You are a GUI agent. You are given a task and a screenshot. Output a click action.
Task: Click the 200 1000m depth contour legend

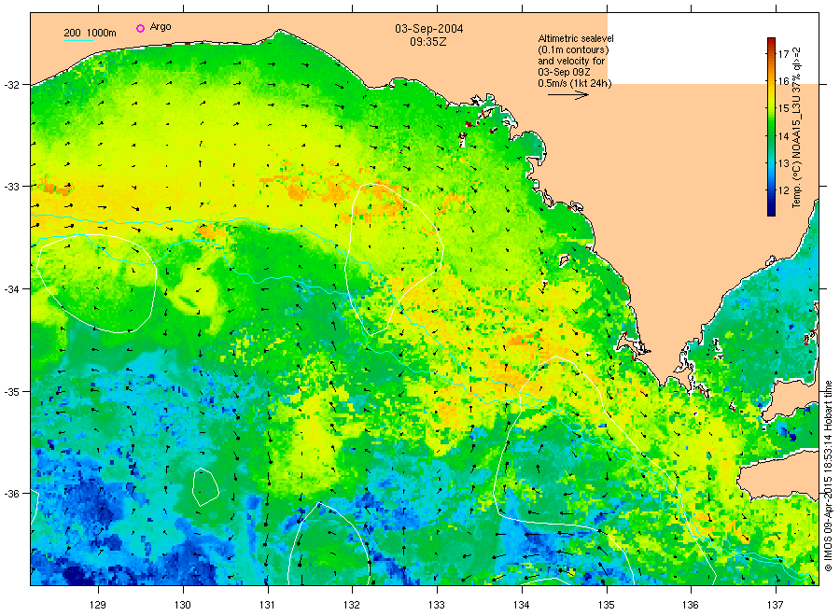[90, 34]
